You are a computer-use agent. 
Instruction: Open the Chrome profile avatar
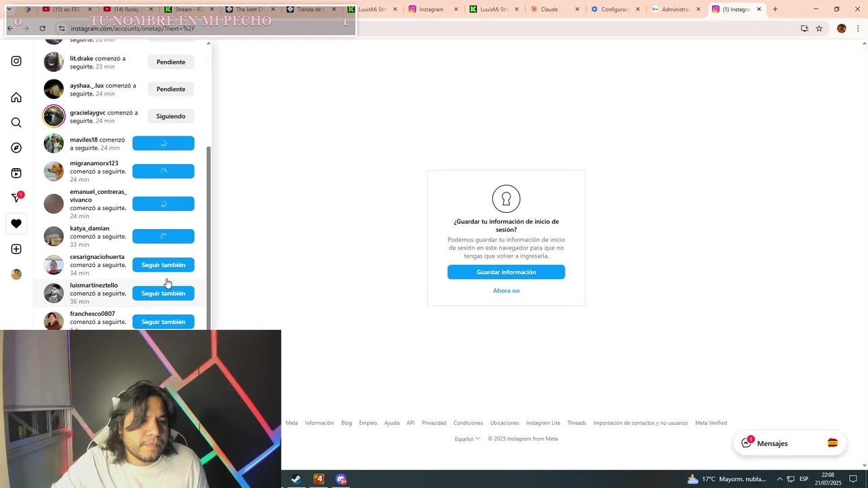[x=842, y=28]
